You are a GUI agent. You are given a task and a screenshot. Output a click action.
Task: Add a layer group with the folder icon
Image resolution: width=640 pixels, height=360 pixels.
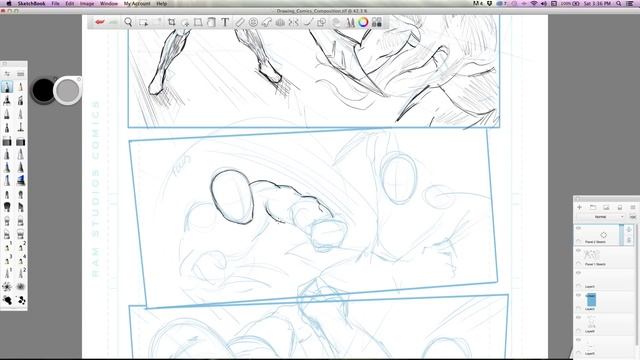point(593,207)
